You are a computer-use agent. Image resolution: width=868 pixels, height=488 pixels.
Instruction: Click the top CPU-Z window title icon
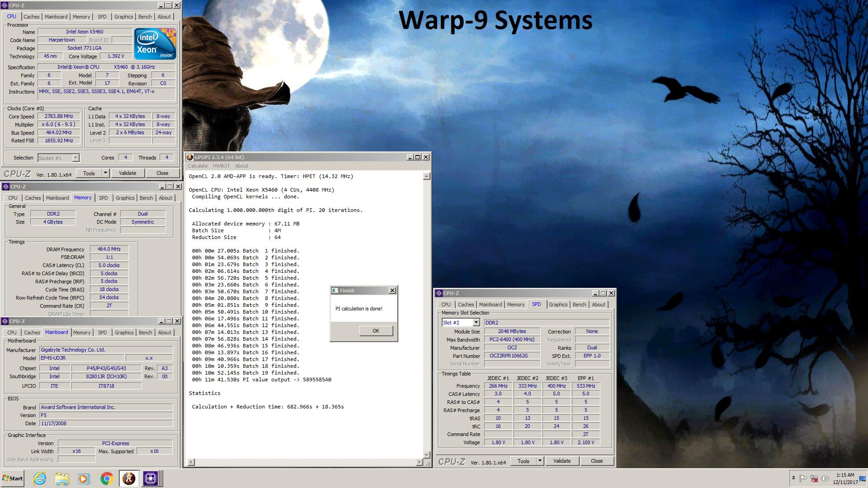pyautogui.click(x=5, y=5)
